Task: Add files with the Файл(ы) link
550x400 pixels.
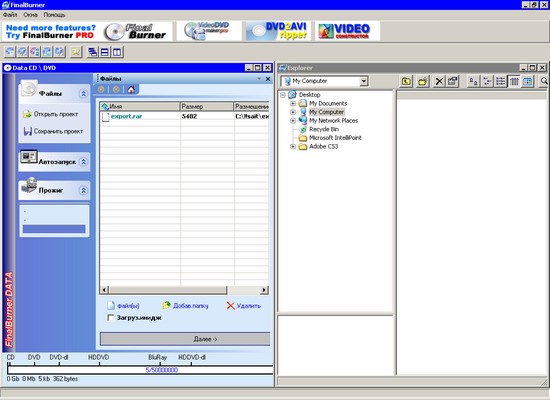Action: tap(123, 306)
